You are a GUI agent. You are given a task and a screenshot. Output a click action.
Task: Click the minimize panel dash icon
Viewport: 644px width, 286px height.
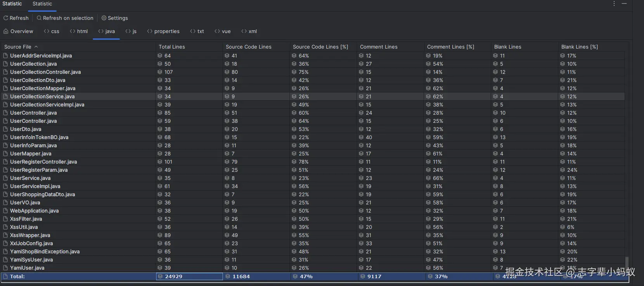(x=624, y=3)
